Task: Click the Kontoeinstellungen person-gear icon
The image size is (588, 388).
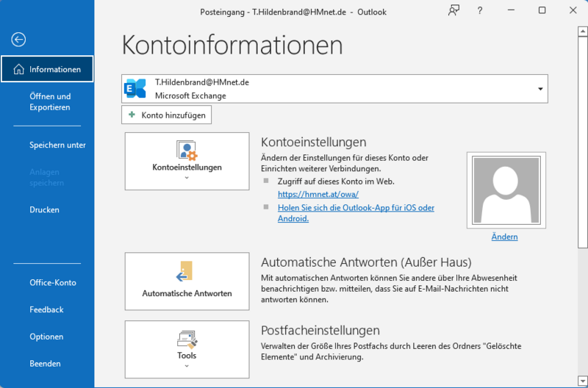Action: point(187,151)
